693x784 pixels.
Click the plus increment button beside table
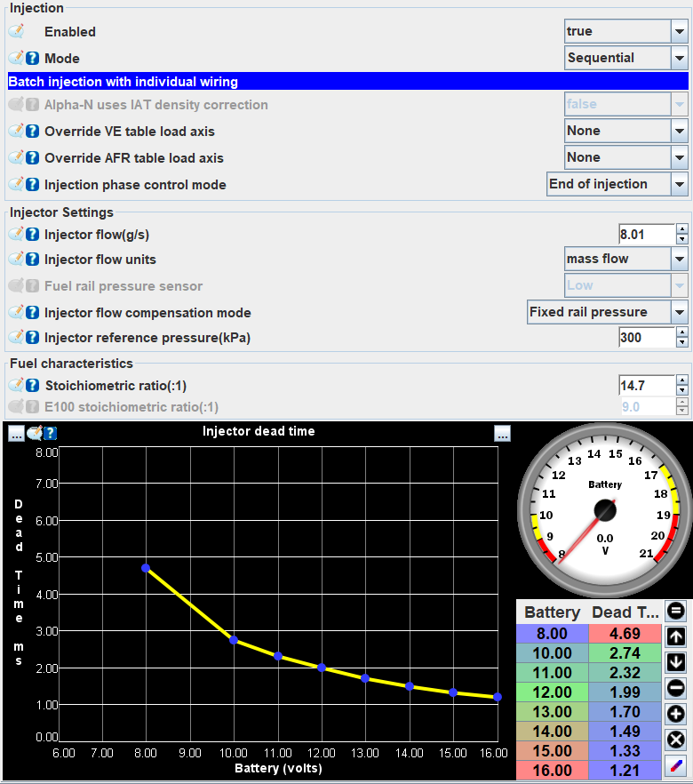tap(676, 714)
